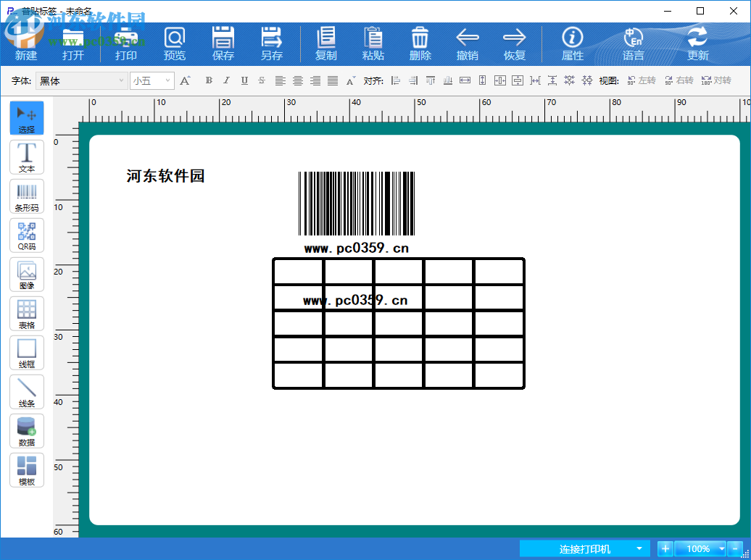Open the 数据 data tool
This screenshot has width=751, height=560.
26,431
